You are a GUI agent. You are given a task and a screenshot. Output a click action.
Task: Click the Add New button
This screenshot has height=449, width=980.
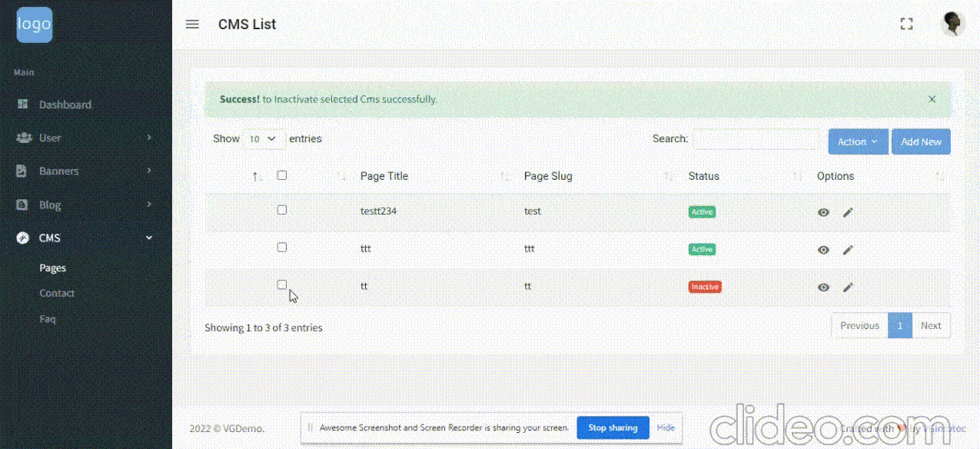[x=921, y=141]
